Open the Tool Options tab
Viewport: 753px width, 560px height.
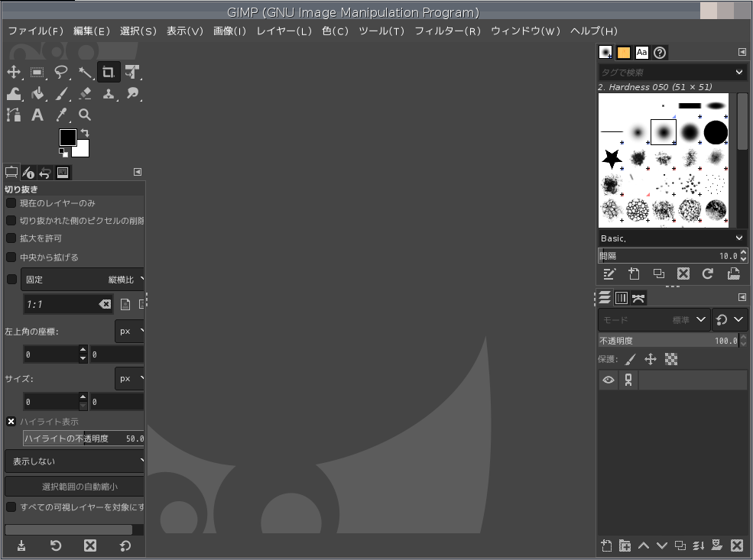(x=11, y=172)
